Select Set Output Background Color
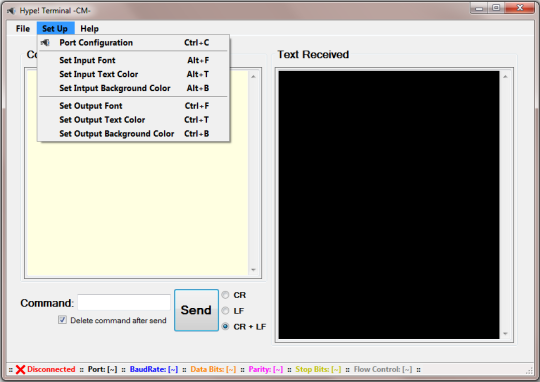This screenshot has height=382, width=540. coord(133,134)
